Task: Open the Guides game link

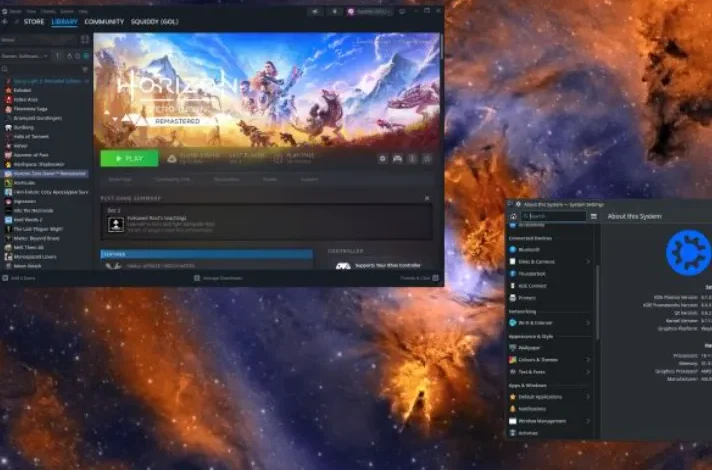Action: pyautogui.click(x=270, y=179)
